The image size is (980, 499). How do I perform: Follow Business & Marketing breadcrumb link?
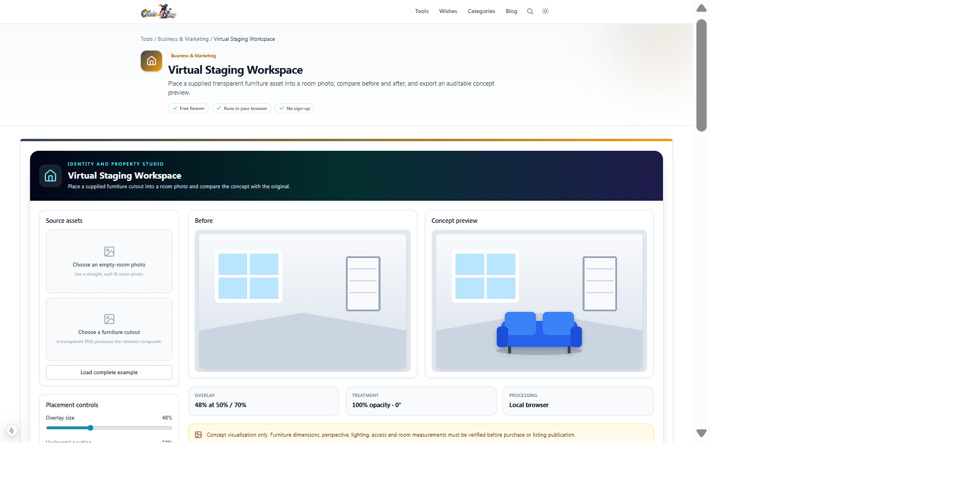tap(183, 39)
